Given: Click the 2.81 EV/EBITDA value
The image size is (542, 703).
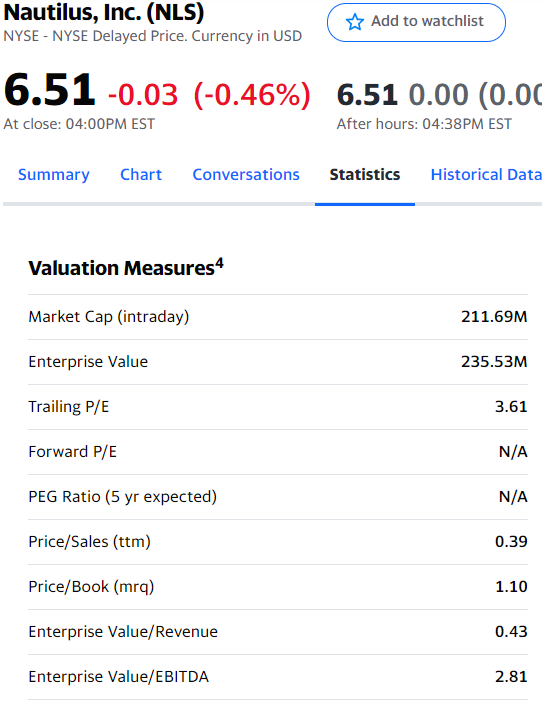Looking at the screenshot, I should pos(511,677).
